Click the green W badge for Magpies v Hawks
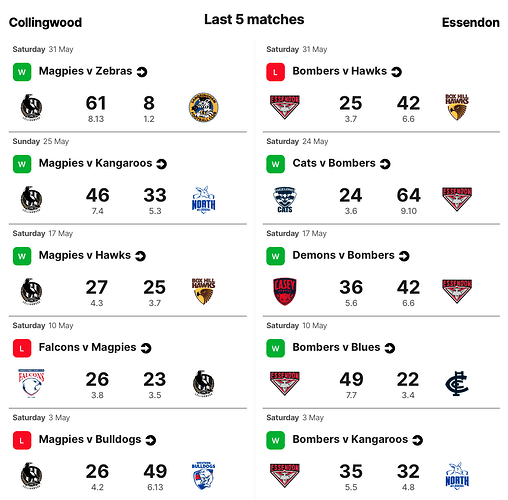The image size is (508, 500). pyautogui.click(x=22, y=256)
